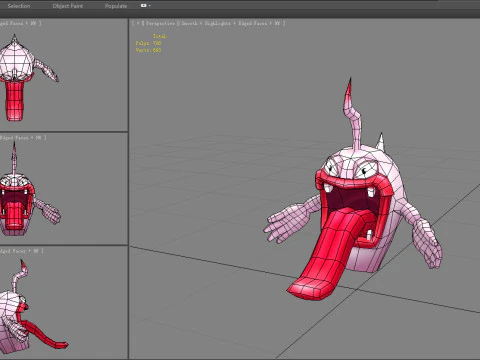
Task: Open the Perspective viewport point-of-view menu
Action: tap(160, 23)
